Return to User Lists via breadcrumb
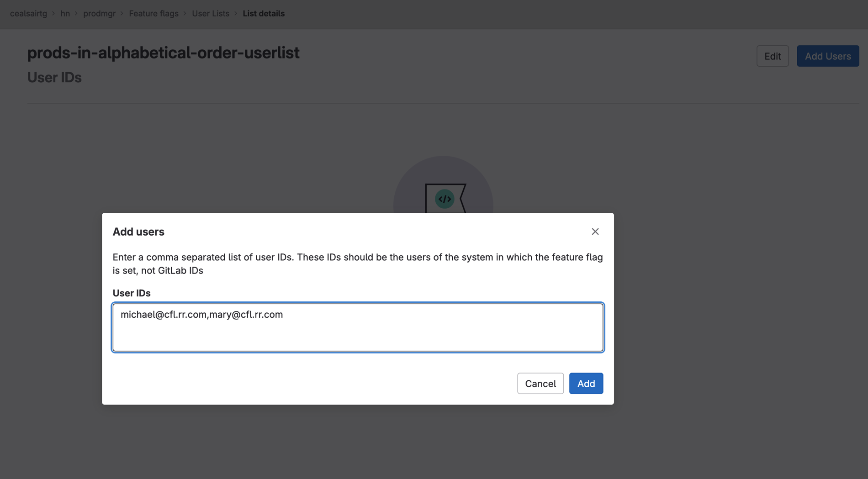This screenshot has height=479, width=868. coord(210,13)
